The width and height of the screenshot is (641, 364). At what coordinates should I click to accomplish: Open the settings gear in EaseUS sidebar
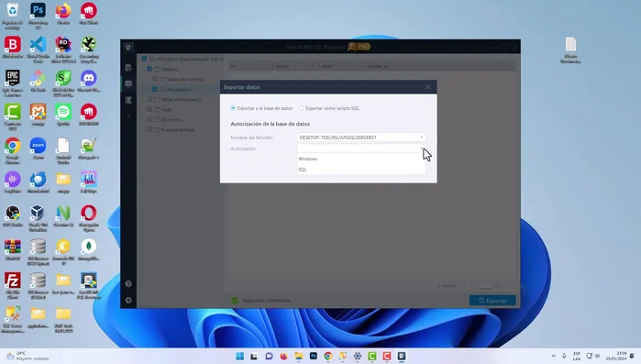tap(128, 300)
